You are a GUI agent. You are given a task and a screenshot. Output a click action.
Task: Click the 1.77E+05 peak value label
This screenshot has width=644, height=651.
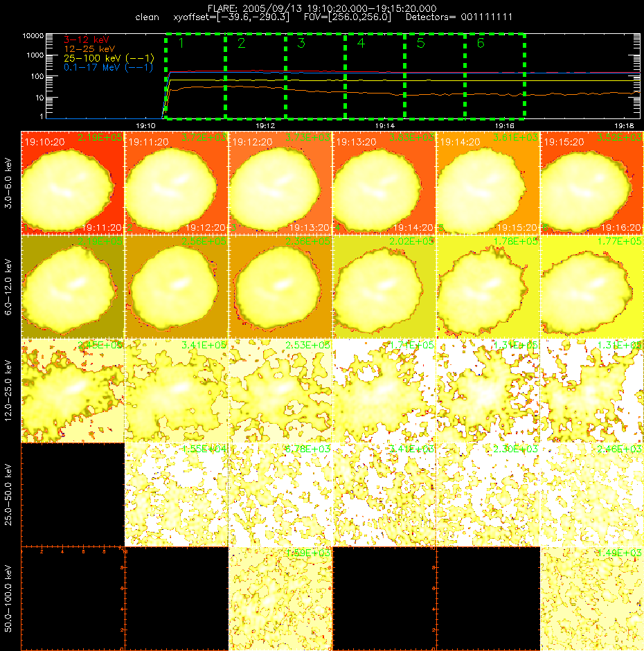(618, 241)
